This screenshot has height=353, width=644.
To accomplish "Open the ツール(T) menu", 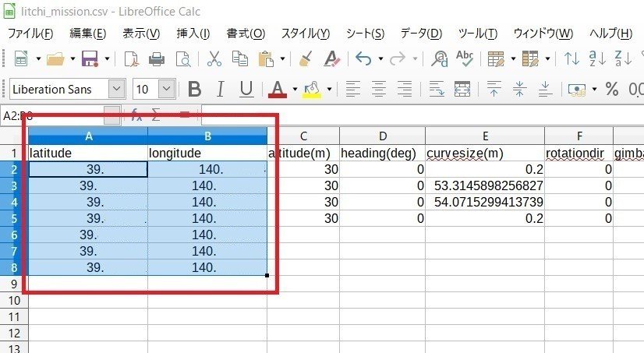I will 478,34.
